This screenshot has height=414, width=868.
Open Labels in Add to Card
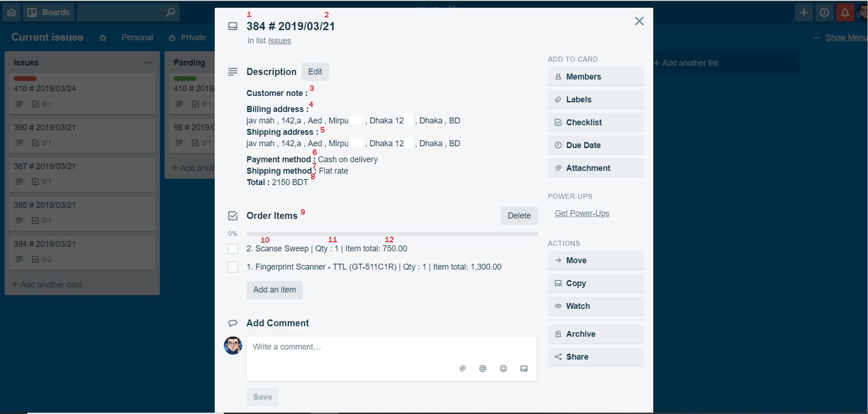click(596, 100)
